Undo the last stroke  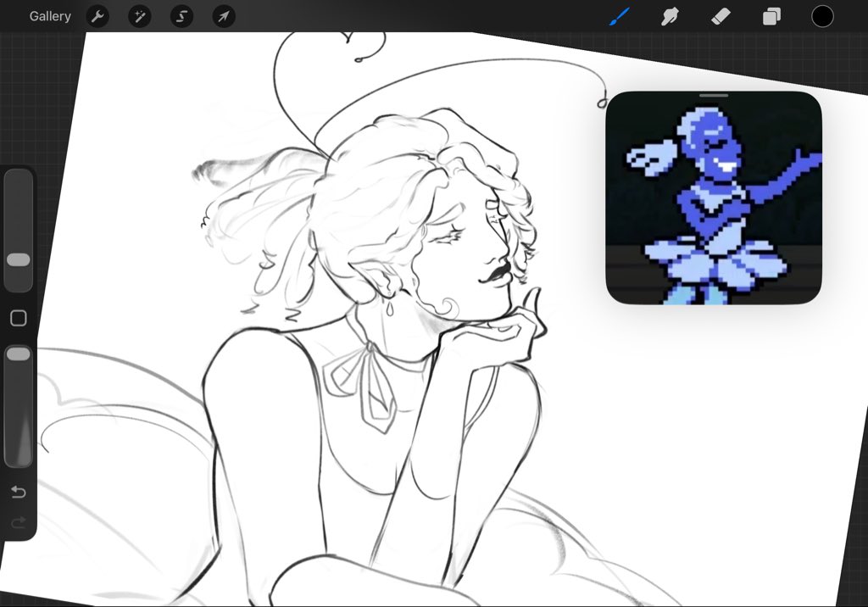pos(19,492)
